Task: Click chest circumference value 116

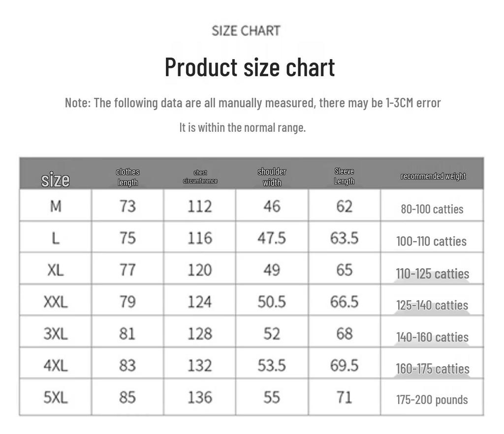Action: [x=199, y=238]
